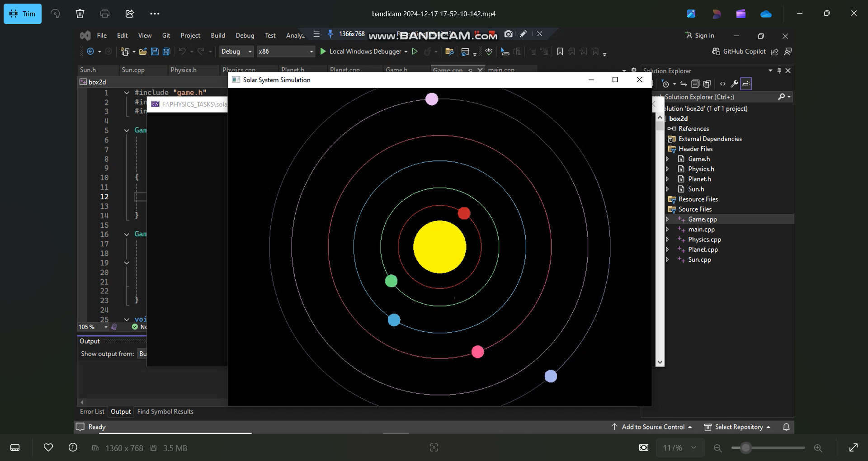
Task: Open the share icon in top toolbar
Action: pyautogui.click(x=130, y=14)
